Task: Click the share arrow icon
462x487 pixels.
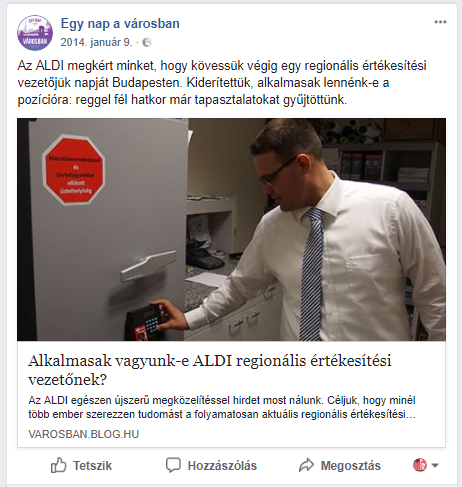Action: [x=306, y=465]
